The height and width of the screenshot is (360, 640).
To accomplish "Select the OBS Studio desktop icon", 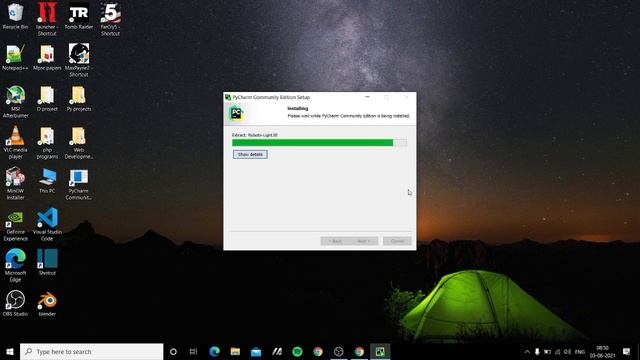I will [15, 303].
